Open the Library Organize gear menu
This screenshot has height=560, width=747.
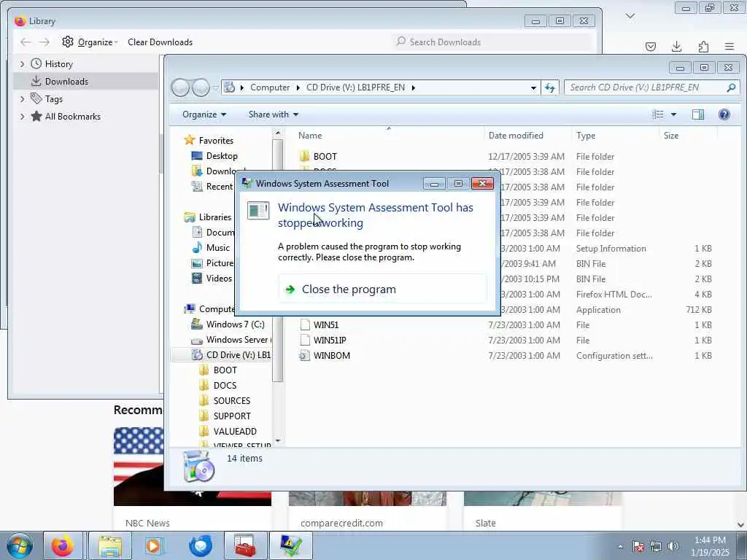click(x=90, y=42)
